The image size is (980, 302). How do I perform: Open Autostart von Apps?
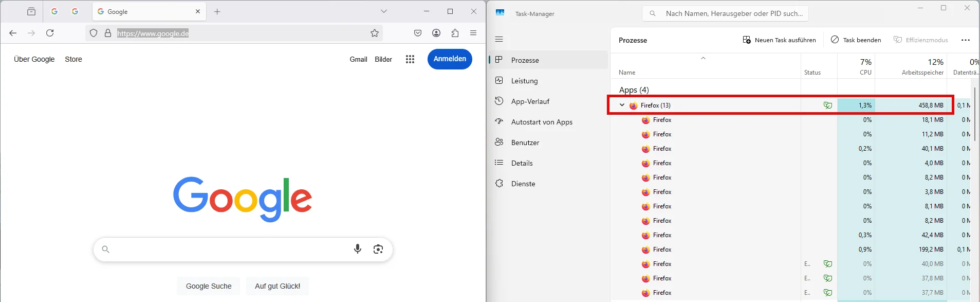coord(548,122)
